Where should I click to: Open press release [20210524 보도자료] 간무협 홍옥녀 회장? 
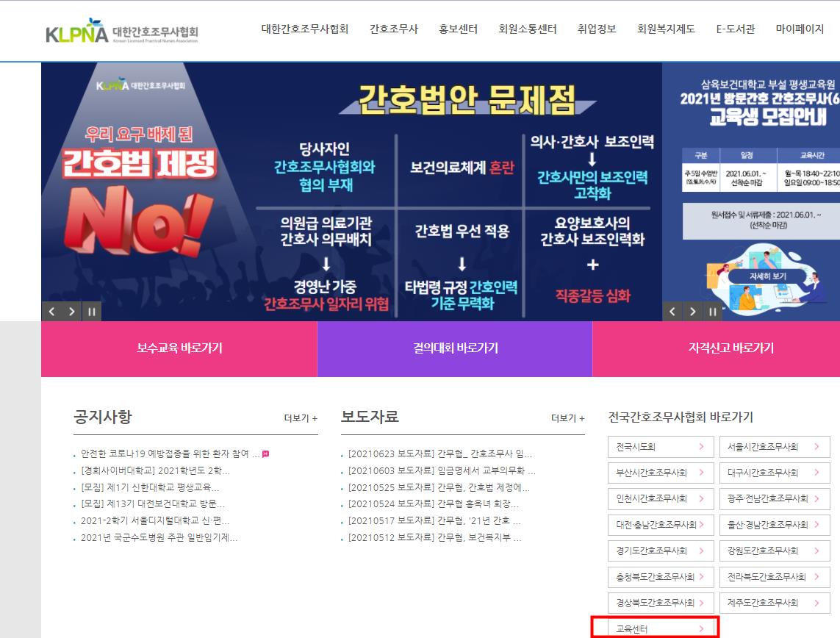pyautogui.click(x=434, y=504)
